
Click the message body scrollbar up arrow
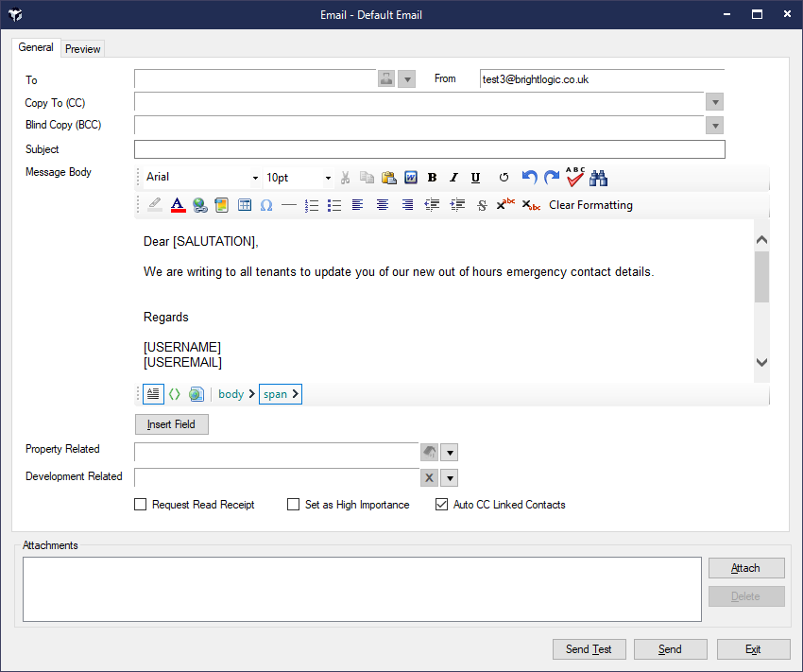click(762, 239)
